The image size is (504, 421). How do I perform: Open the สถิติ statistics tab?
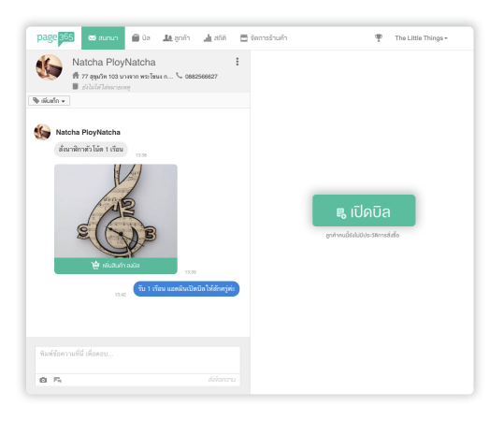click(215, 38)
